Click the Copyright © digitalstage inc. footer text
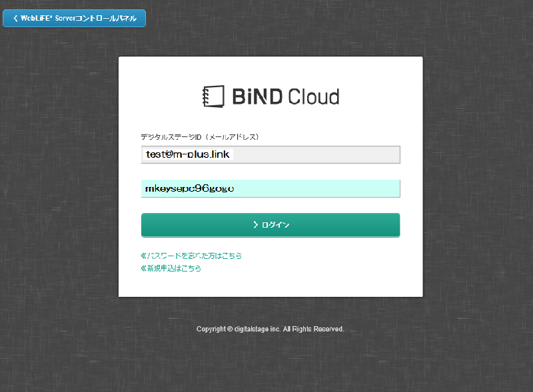Viewport: 533px width, 392px height. (239, 329)
